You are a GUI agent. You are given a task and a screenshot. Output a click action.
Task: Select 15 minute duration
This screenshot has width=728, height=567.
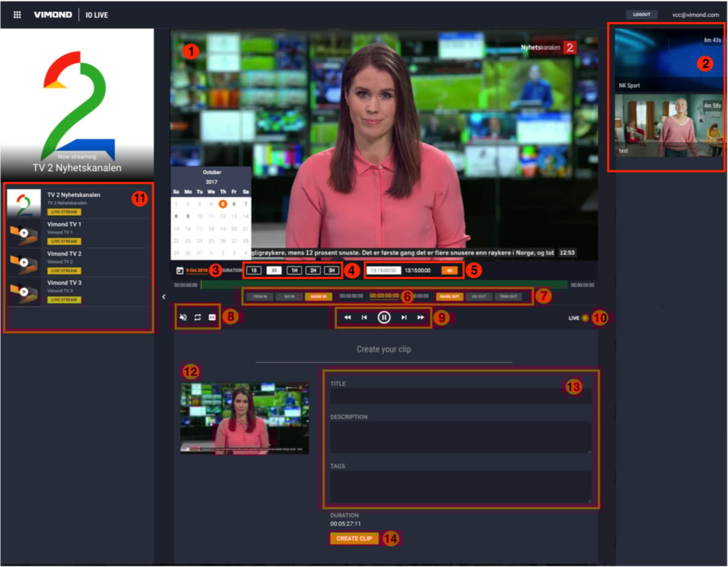(254, 270)
